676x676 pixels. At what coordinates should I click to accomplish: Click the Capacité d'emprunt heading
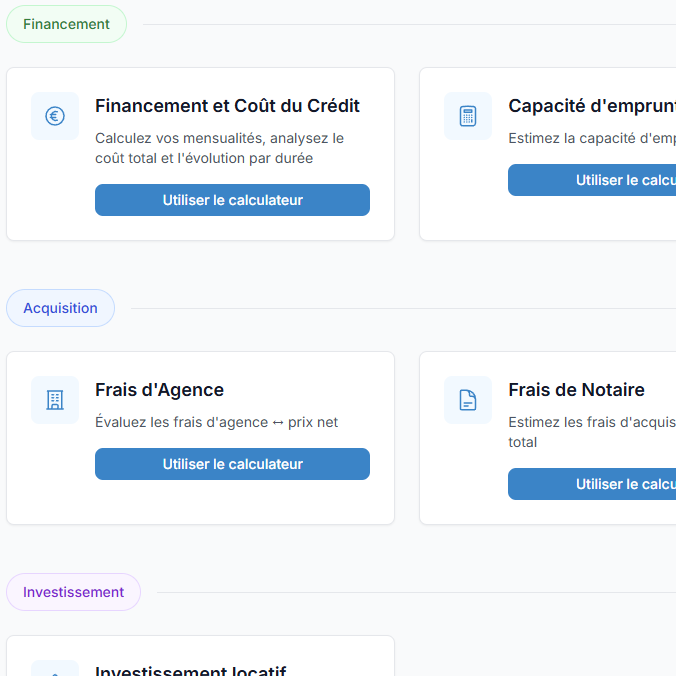(591, 106)
